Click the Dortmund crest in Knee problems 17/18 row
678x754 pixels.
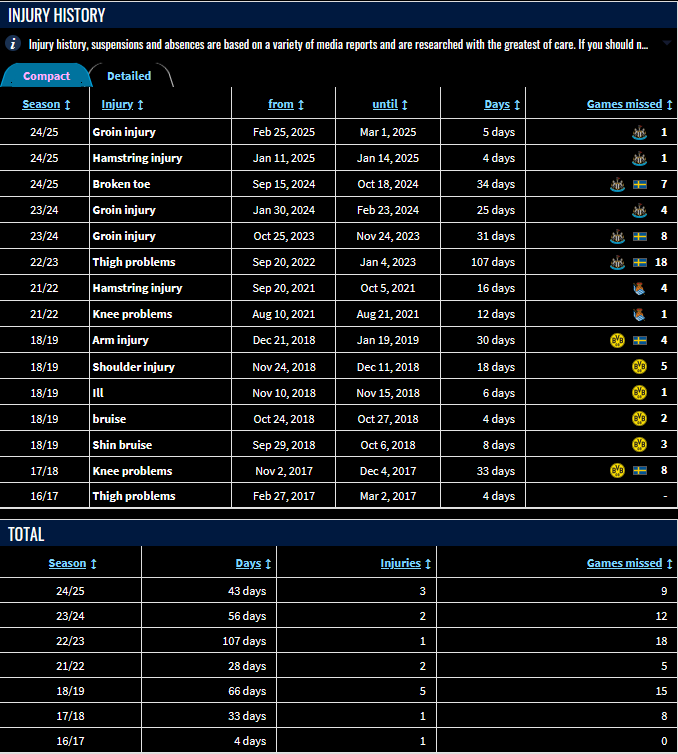[617, 470]
